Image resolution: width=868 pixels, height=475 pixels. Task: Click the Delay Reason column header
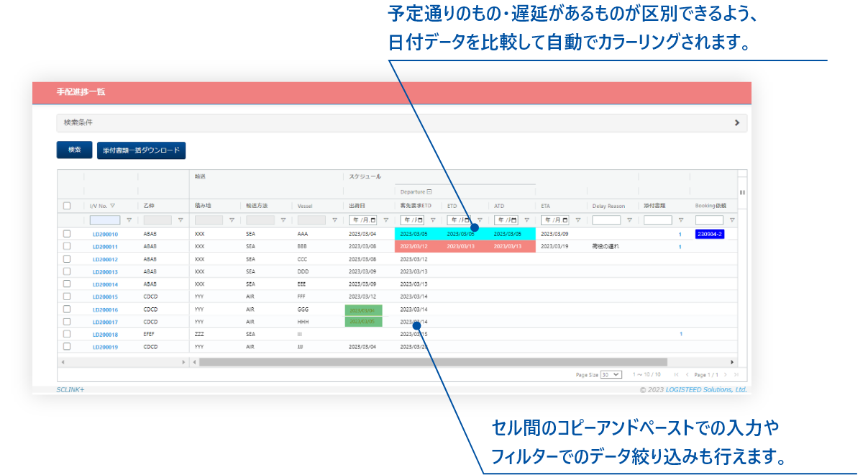608,206
